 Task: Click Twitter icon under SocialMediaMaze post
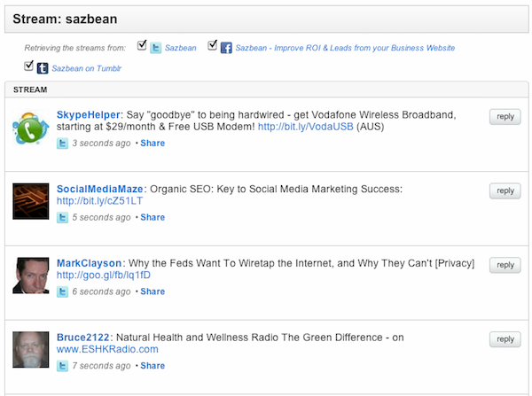point(62,217)
